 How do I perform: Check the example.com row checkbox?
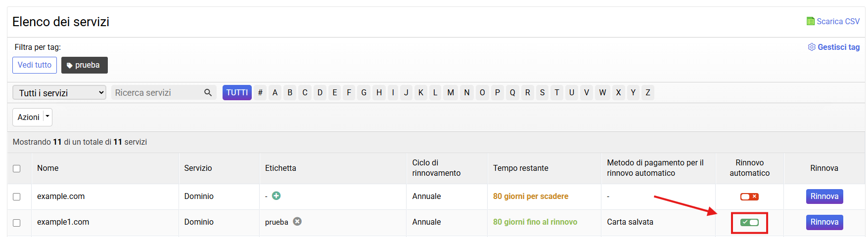17,197
